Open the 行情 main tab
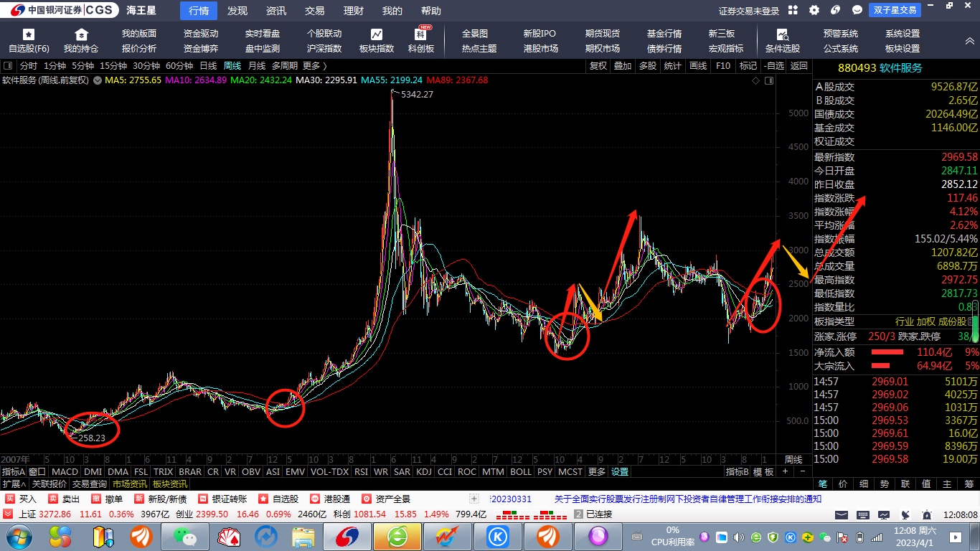This screenshot has width=980, height=551. [199, 11]
